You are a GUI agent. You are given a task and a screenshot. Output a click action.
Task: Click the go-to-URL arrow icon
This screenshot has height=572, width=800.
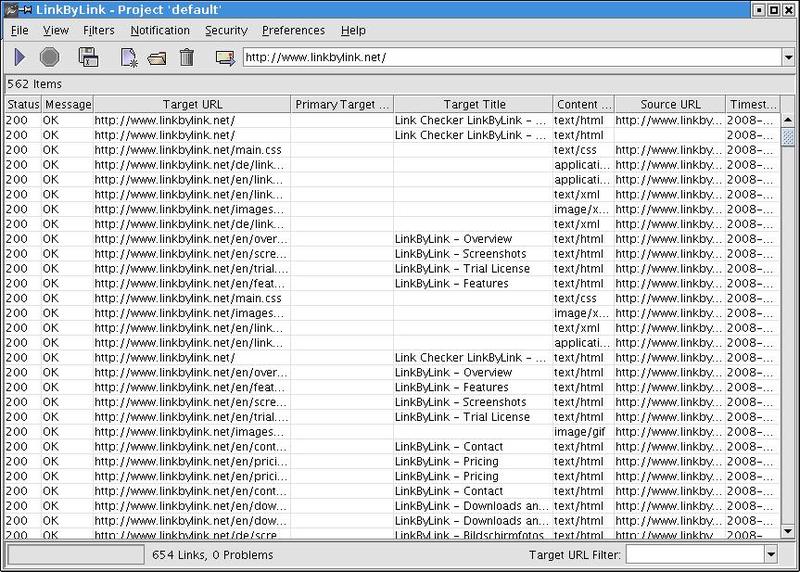coord(225,58)
